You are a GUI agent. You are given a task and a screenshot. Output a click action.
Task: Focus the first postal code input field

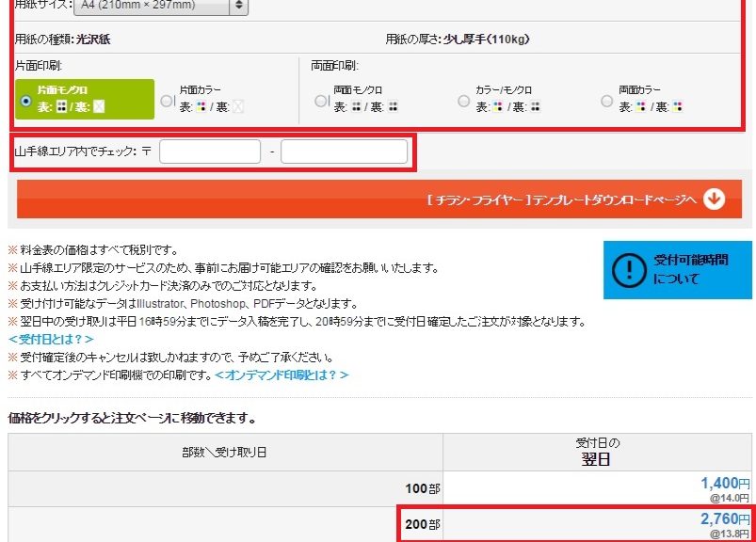point(210,151)
